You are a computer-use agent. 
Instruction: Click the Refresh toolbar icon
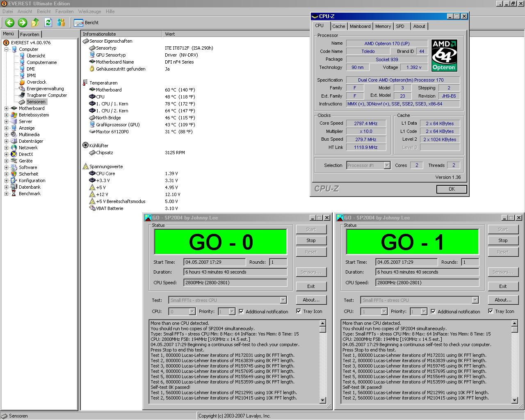[x=48, y=23]
